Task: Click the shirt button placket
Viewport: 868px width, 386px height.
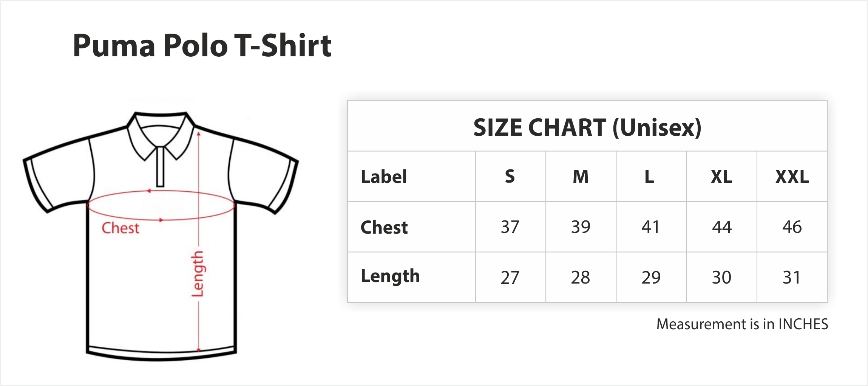Action: 160,166
